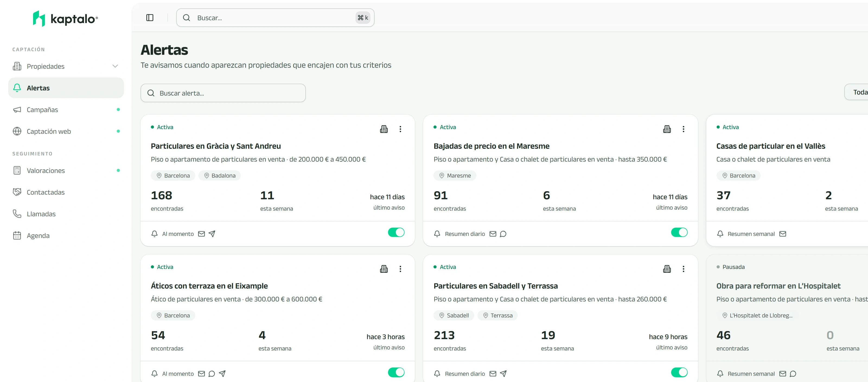The height and width of the screenshot is (382, 868).
Task: Open the building icon on Sabadell y Terrassa card
Action: (667, 269)
